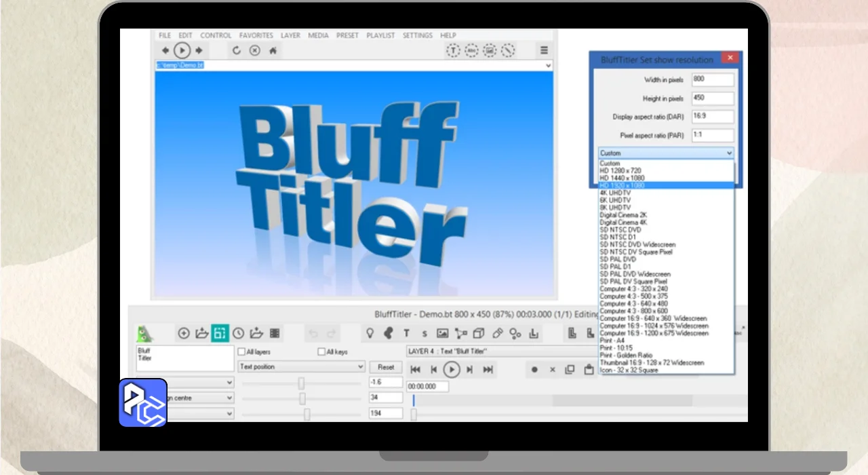Open the hamburger menu icon
Viewport: 868px width, 475px height.
point(544,50)
